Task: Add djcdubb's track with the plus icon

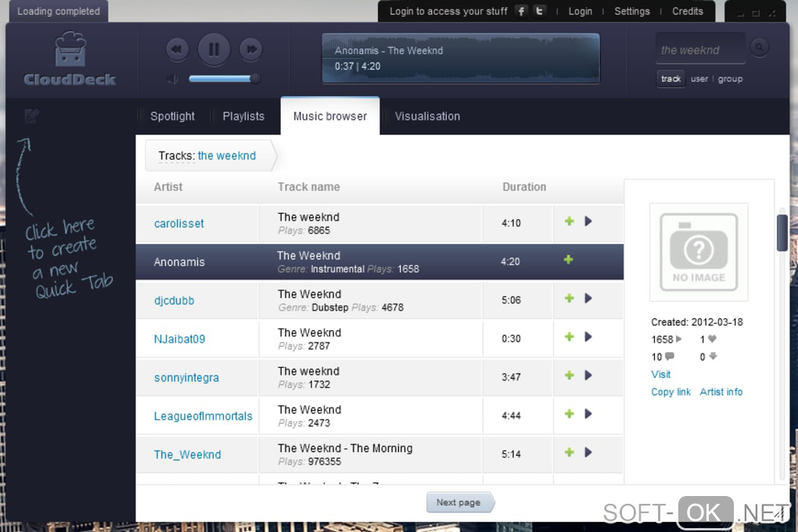Action: point(569,298)
